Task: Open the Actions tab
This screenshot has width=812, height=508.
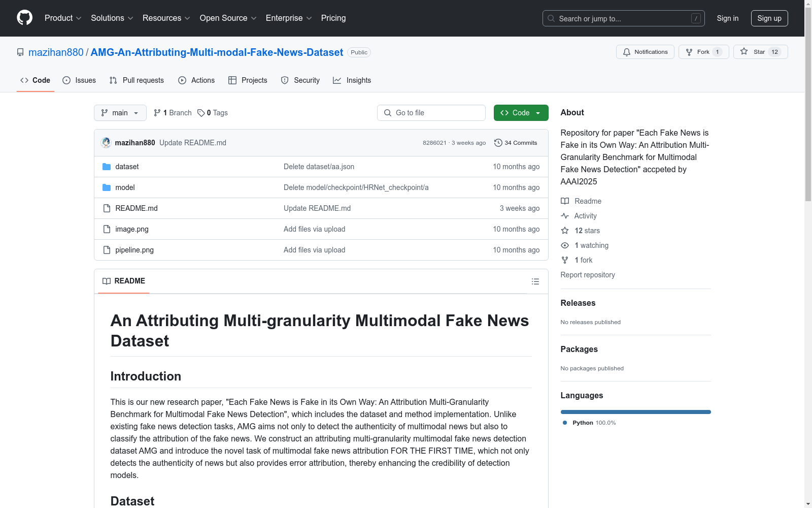Action: (196, 80)
